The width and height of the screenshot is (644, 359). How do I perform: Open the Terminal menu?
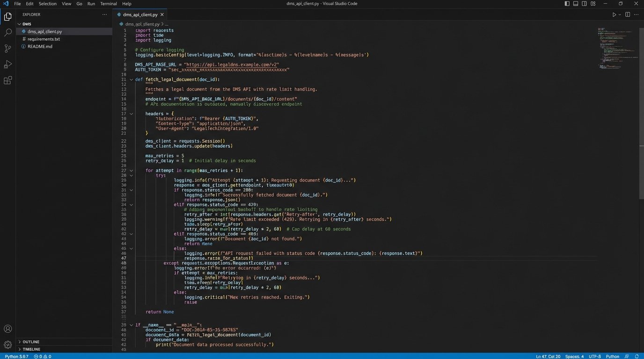point(108,4)
